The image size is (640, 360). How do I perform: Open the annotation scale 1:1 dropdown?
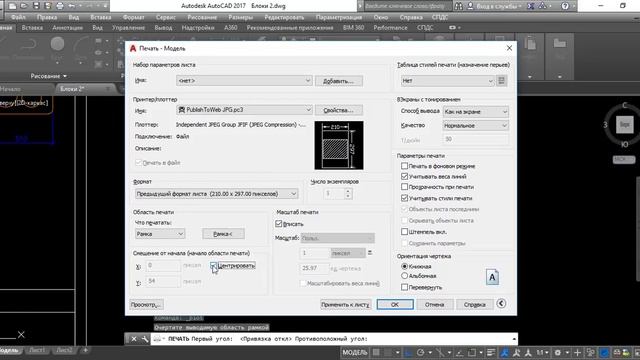542,352
